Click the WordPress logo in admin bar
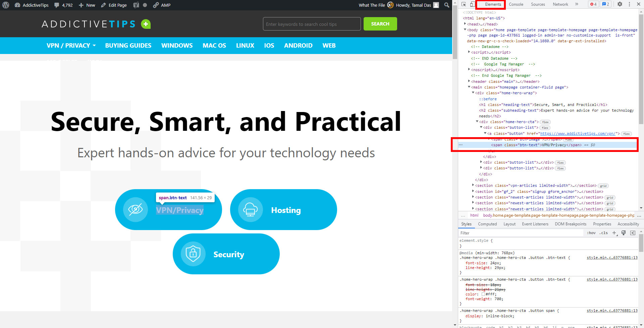The image size is (644, 328). [x=6, y=5]
